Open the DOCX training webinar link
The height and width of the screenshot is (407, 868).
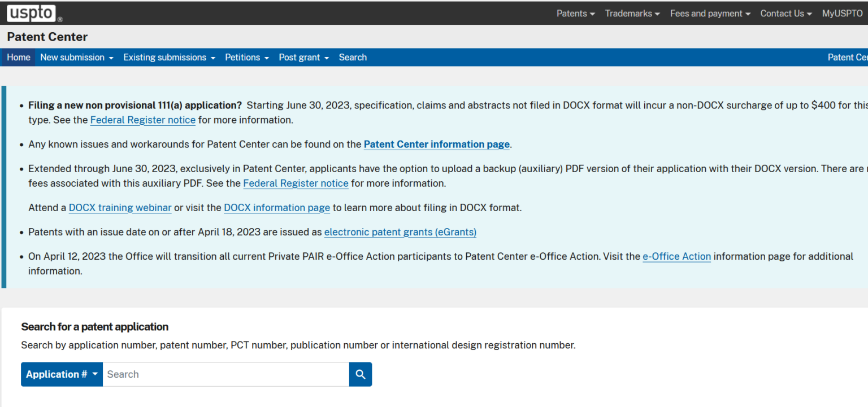[x=120, y=208]
